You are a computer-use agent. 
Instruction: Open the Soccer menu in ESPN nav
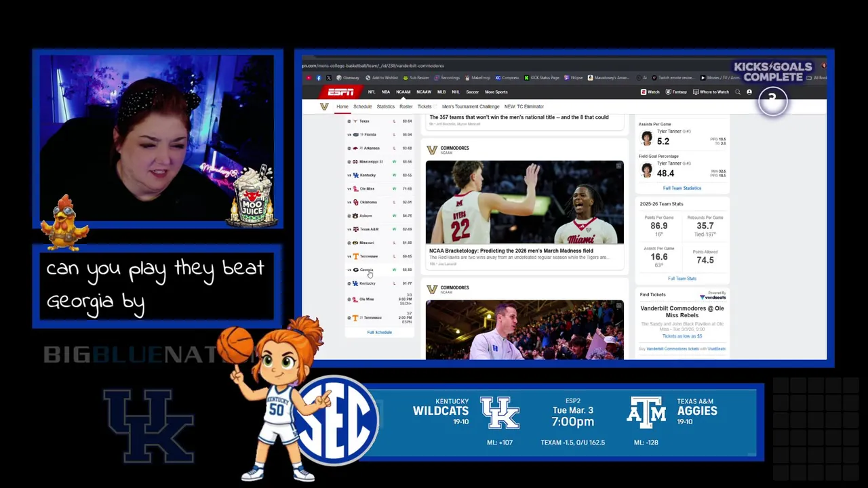point(473,91)
